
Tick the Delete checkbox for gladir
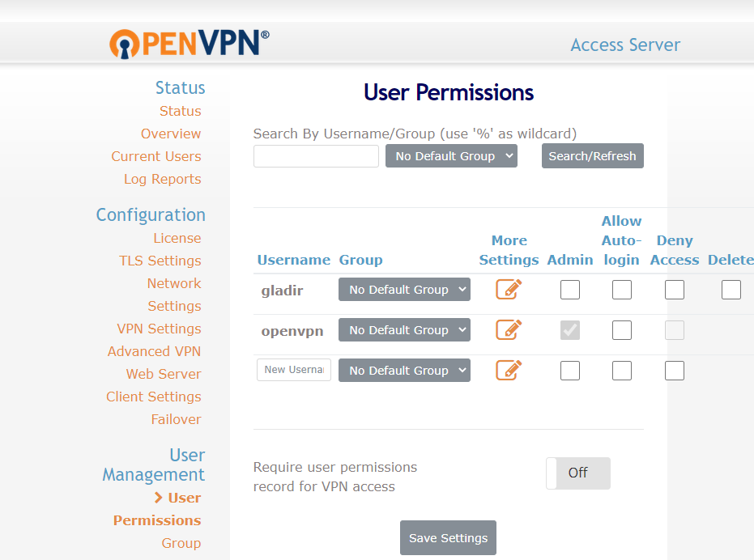click(x=731, y=290)
